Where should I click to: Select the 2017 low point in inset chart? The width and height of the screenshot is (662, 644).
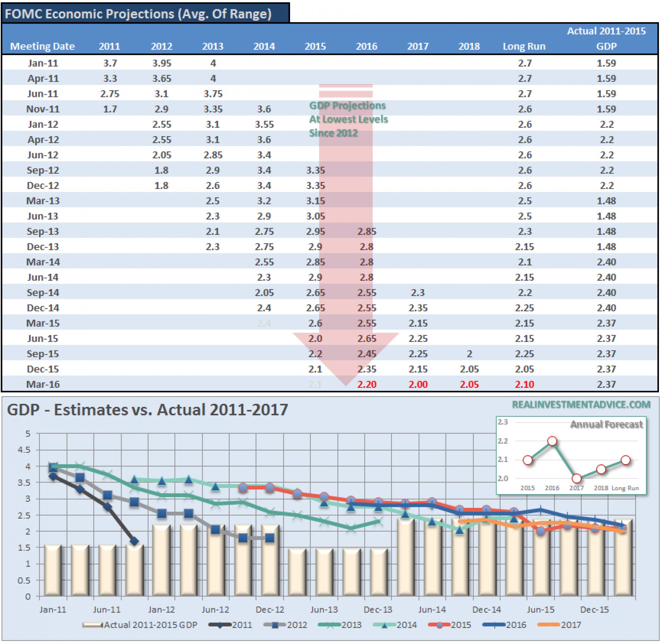coord(577,479)
